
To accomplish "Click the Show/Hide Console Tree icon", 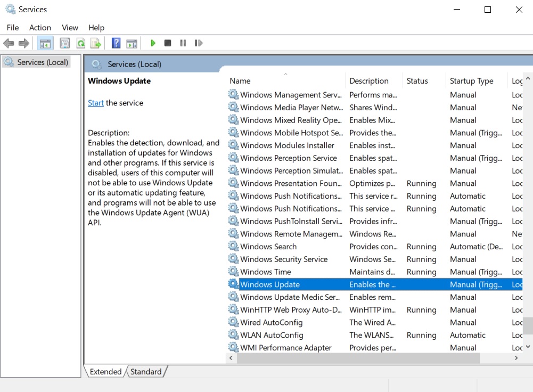I will pos(45,43).
